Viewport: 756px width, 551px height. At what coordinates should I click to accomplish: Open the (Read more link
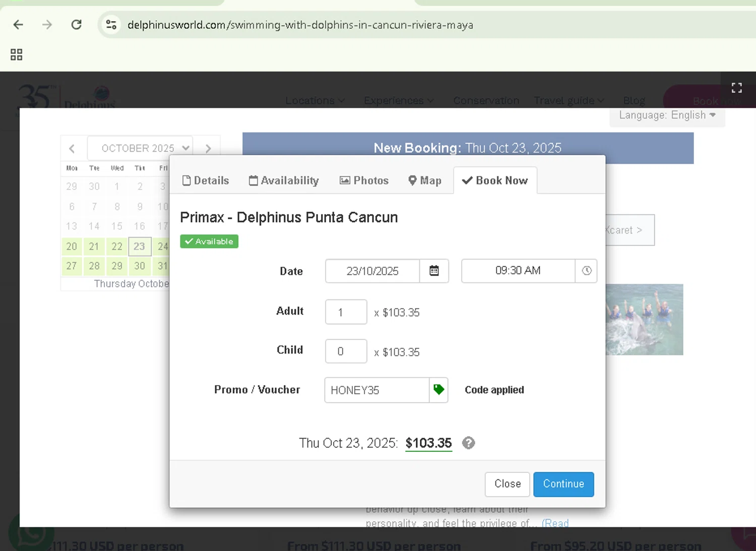555,523
